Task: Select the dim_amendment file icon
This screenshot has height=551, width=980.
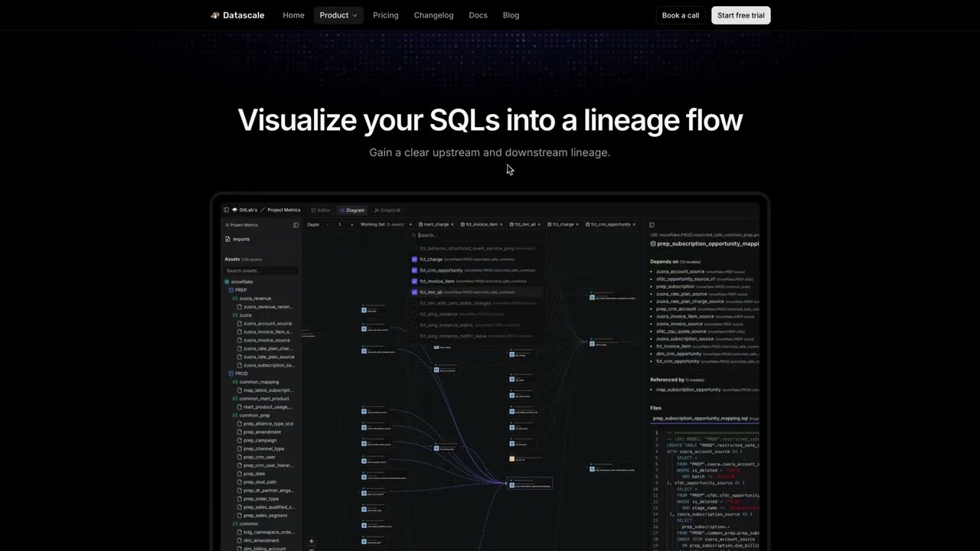Action: point(240,540)
